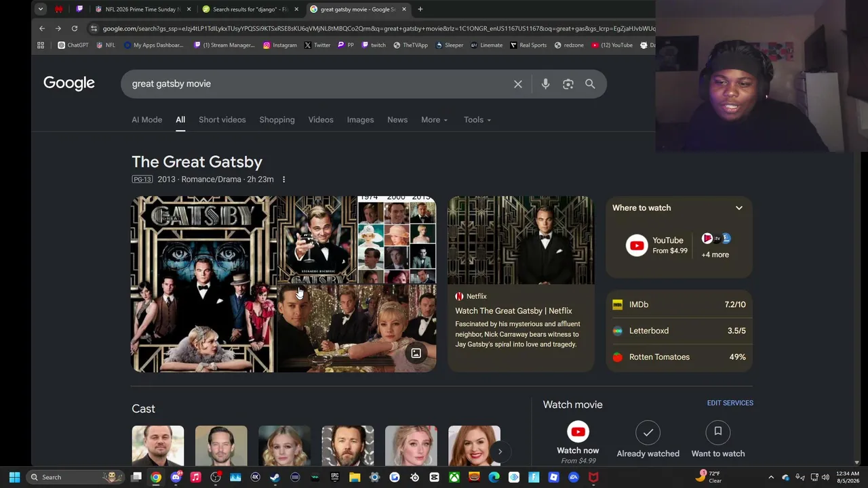Expand the Where to watch panel
The height and width of the screenshot is (488, 868).
tap(739, 208)
